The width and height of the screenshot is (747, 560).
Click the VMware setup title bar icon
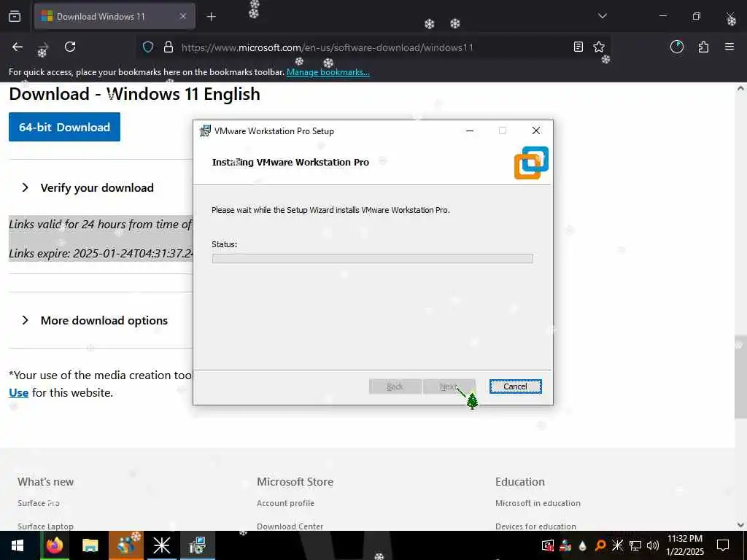pos(205,131)
